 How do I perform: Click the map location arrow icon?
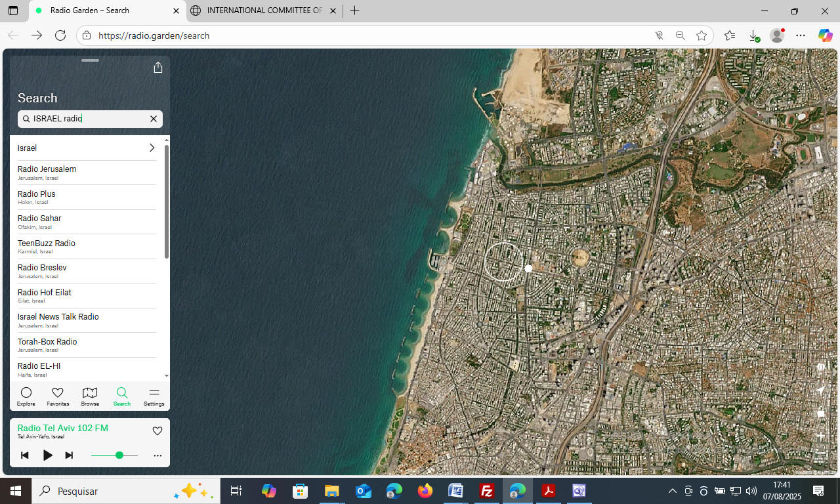click(x=820, y=390)
